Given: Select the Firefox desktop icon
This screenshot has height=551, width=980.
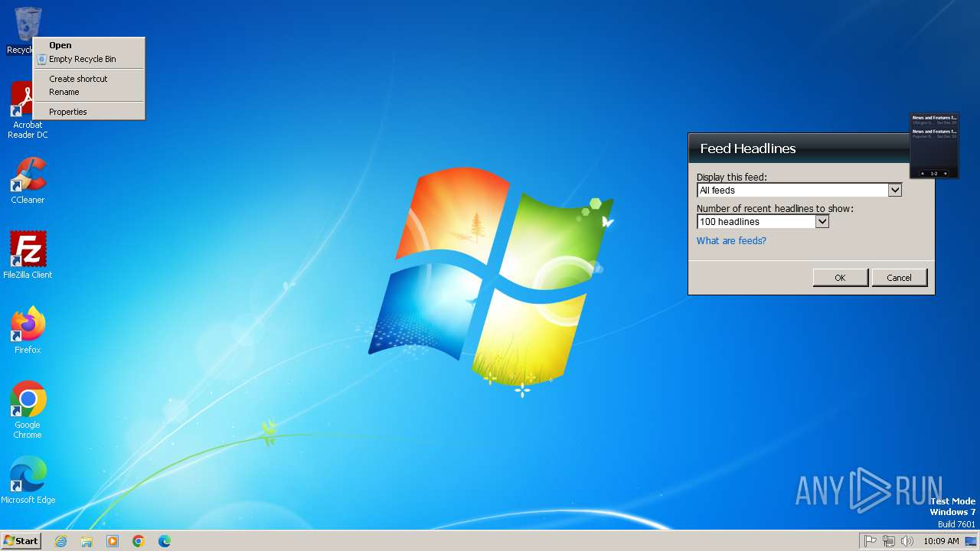Looking at the screenshot, I should coord(28,330).
